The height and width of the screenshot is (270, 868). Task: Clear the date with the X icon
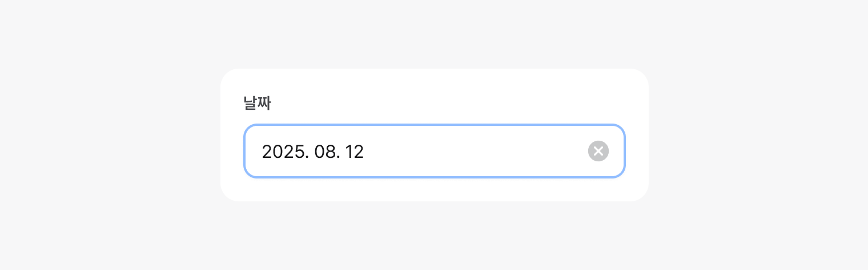click(598, 151)
